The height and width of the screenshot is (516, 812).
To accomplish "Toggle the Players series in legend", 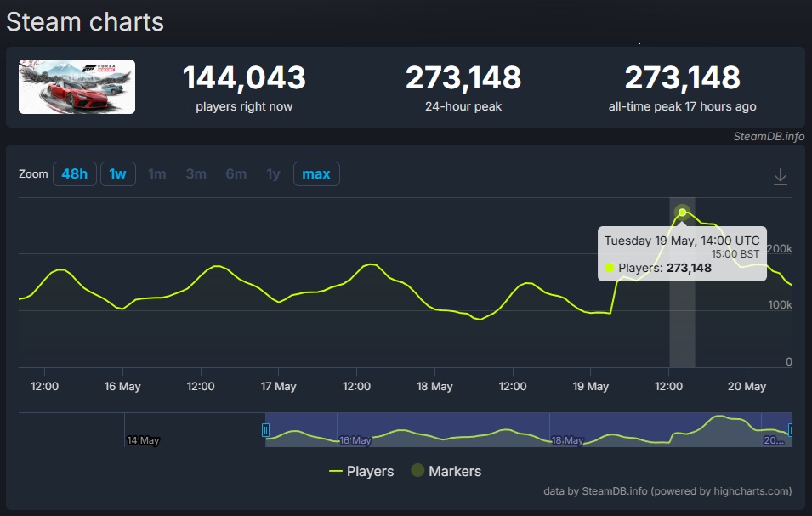I will [x=361, y=472].
